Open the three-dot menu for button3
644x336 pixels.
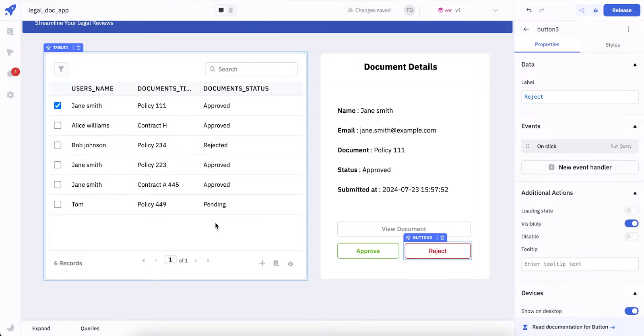[x=628, y=29]
